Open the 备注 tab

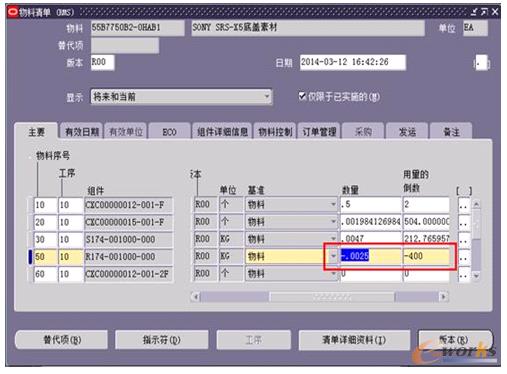point(451,132)
